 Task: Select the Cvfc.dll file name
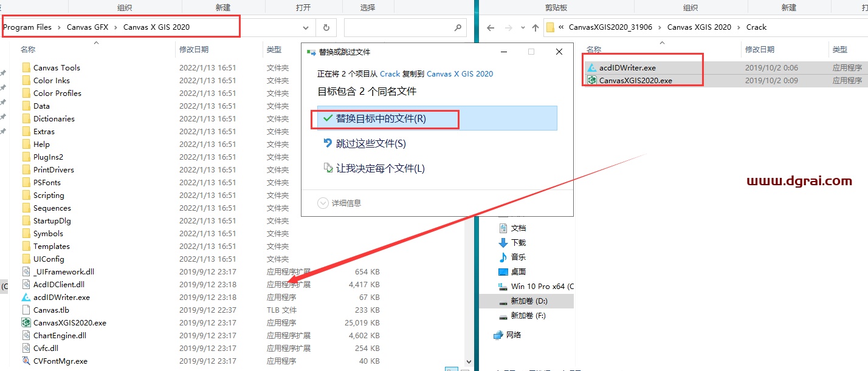[46, 348]
